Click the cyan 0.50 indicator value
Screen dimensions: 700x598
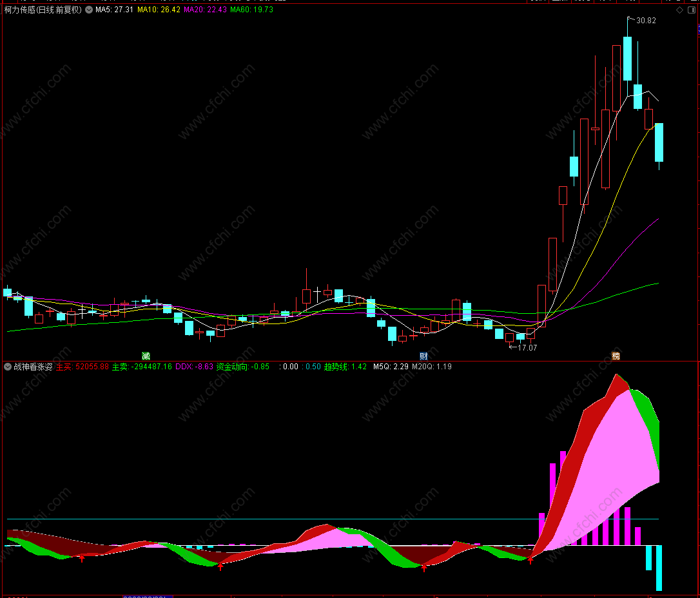click(x=311, y=367)
